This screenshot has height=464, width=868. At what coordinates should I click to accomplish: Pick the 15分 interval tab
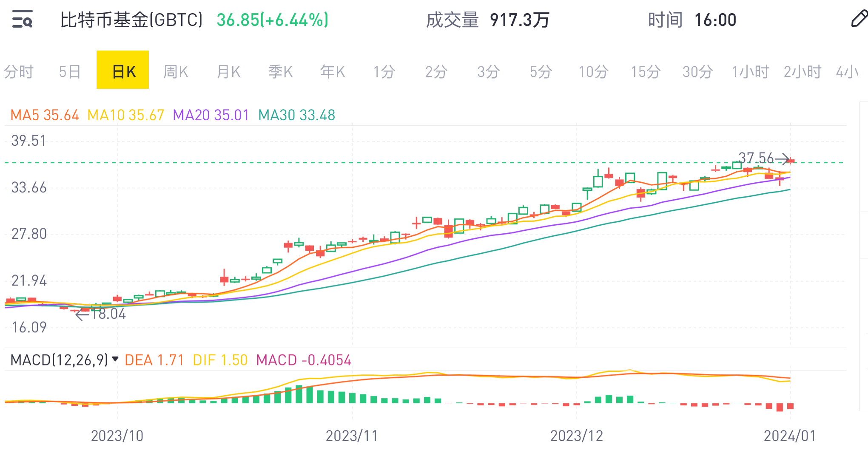coord(646,71)
